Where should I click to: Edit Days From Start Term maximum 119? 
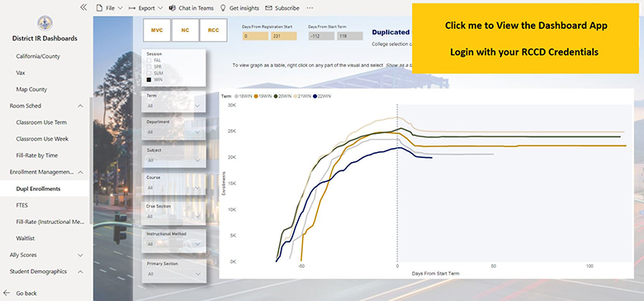[x=350, y=36]
